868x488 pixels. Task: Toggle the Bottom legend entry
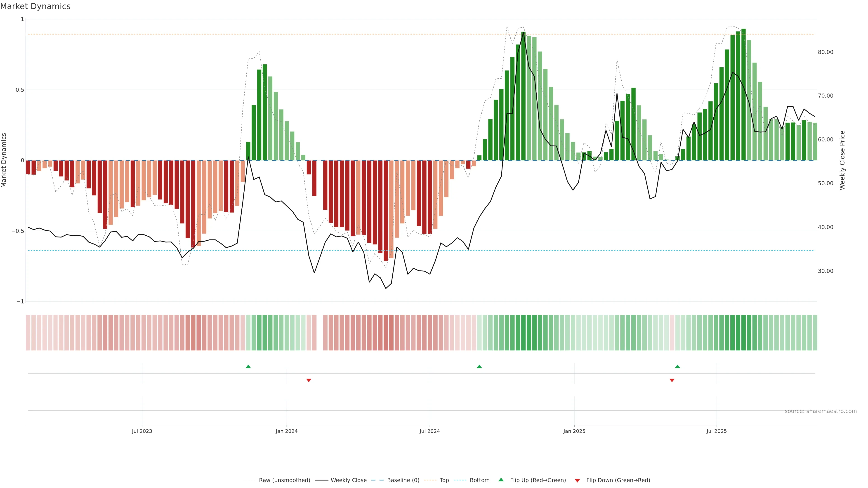pos(479,480)
